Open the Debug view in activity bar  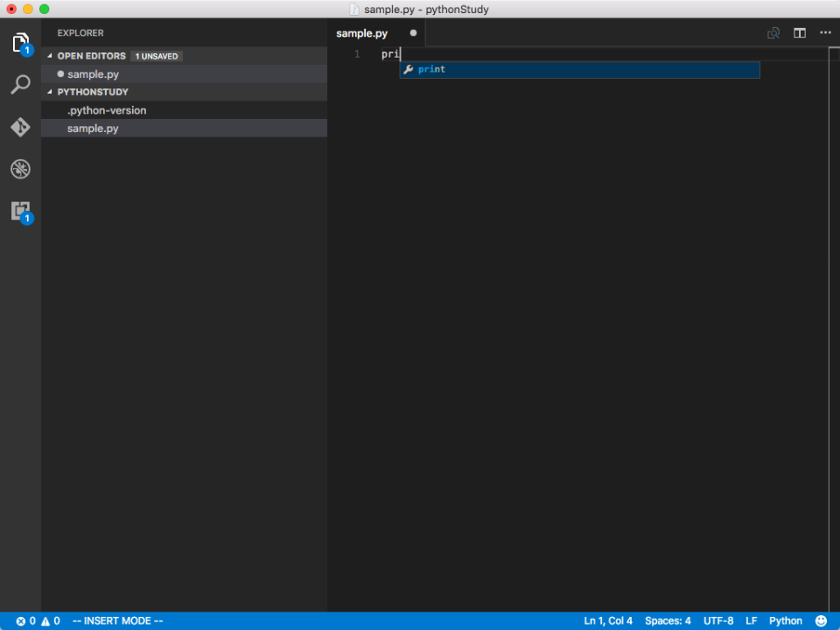tap(20, 169)
